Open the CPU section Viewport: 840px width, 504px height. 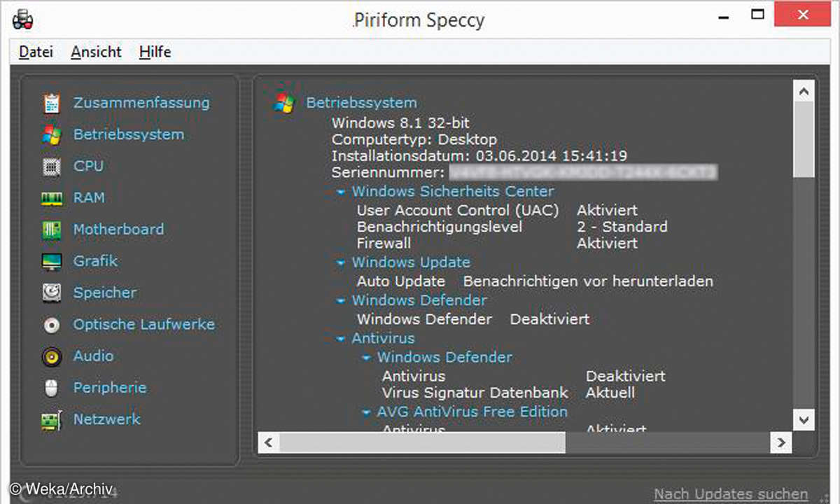tap(88, 166)
